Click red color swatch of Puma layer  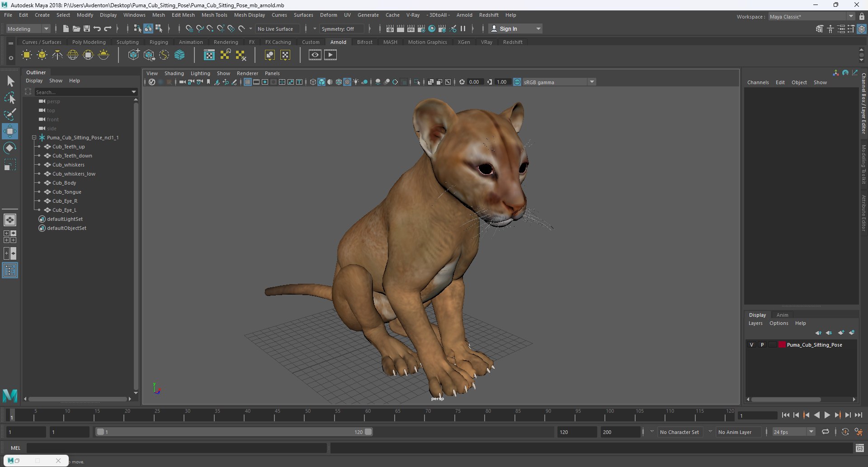(x=782, y=345)
